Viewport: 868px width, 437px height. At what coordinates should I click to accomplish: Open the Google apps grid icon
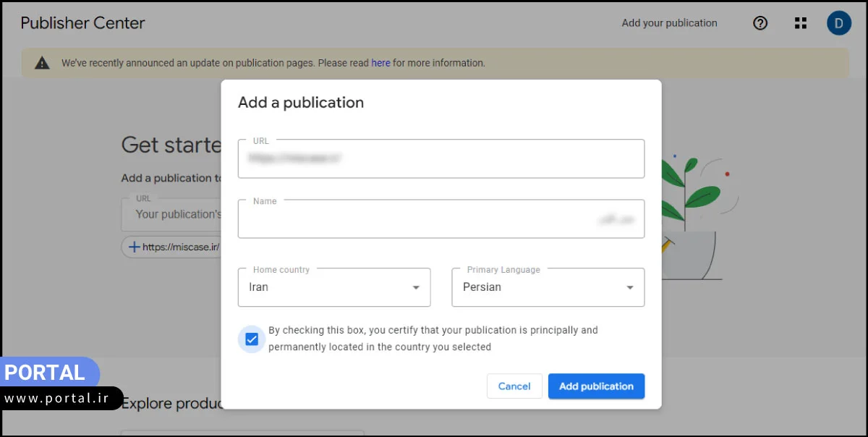point(800,23)
